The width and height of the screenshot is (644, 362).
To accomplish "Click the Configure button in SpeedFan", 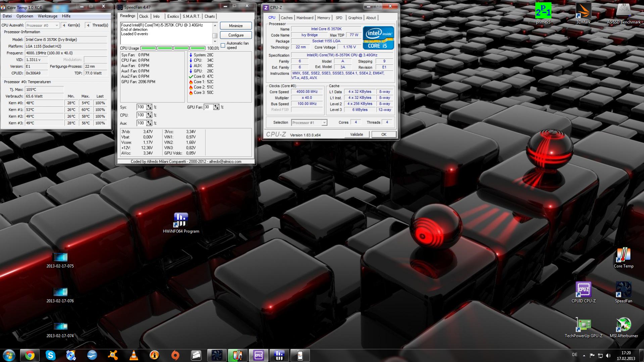I will coord(236,35).
